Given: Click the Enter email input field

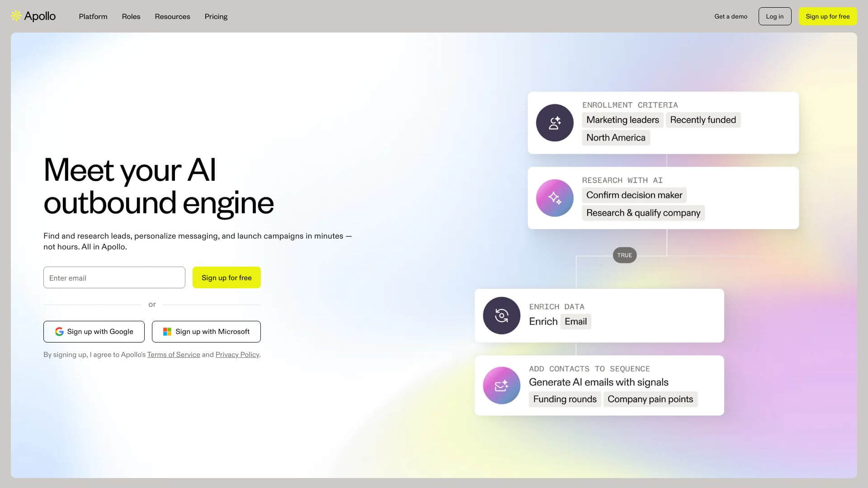Looking at the screenshot, I should click(114, 277).
